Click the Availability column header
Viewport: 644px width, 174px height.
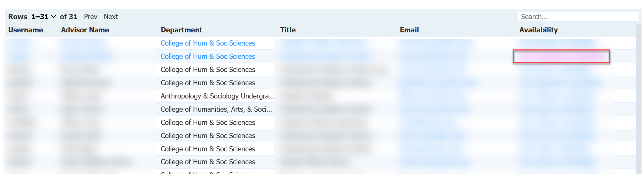pos(538,30)
